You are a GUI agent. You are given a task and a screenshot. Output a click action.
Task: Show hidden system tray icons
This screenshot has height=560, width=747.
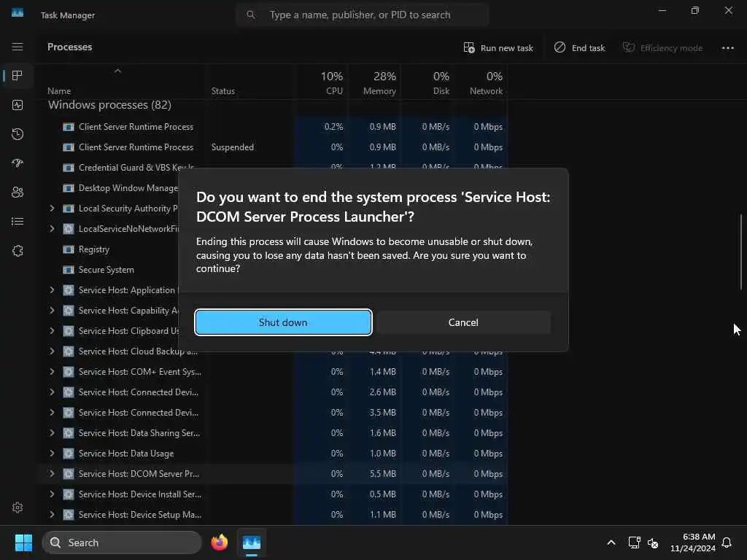pos(611,542)
